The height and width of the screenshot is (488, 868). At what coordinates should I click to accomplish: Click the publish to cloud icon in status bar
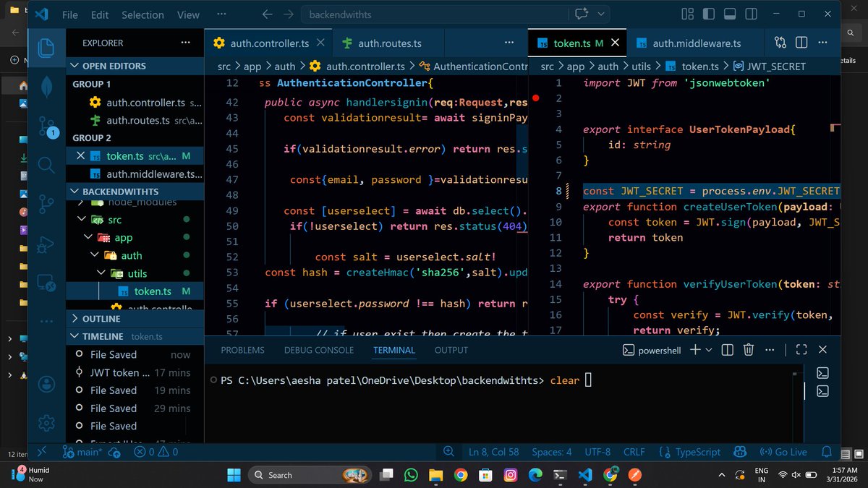pos(114,452)
